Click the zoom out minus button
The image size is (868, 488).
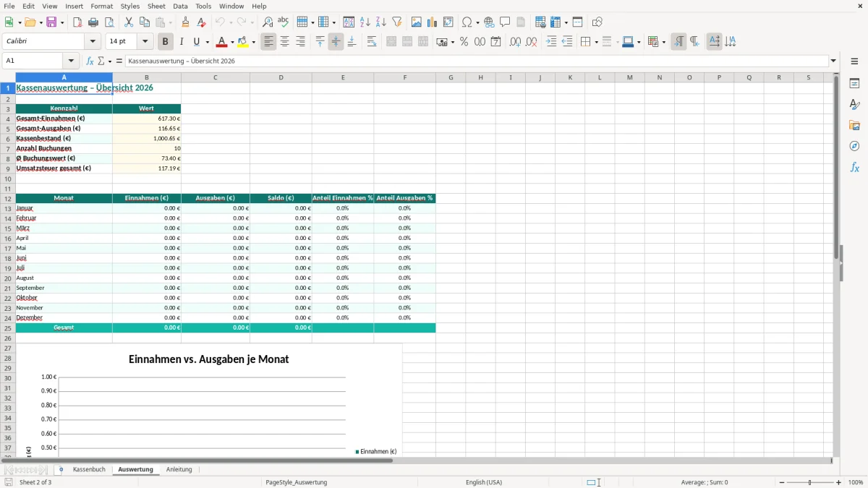pyautogui.click(x=782, y=482)
